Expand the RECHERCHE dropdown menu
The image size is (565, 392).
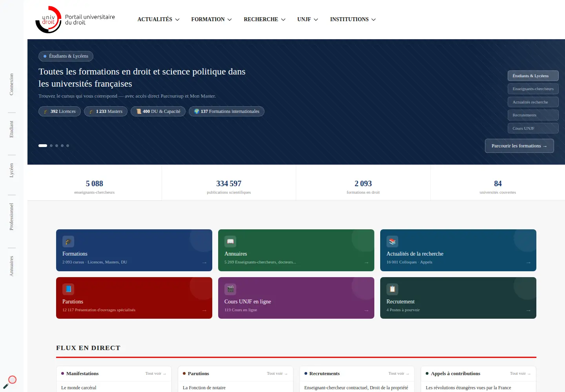(x=264, y=19)
